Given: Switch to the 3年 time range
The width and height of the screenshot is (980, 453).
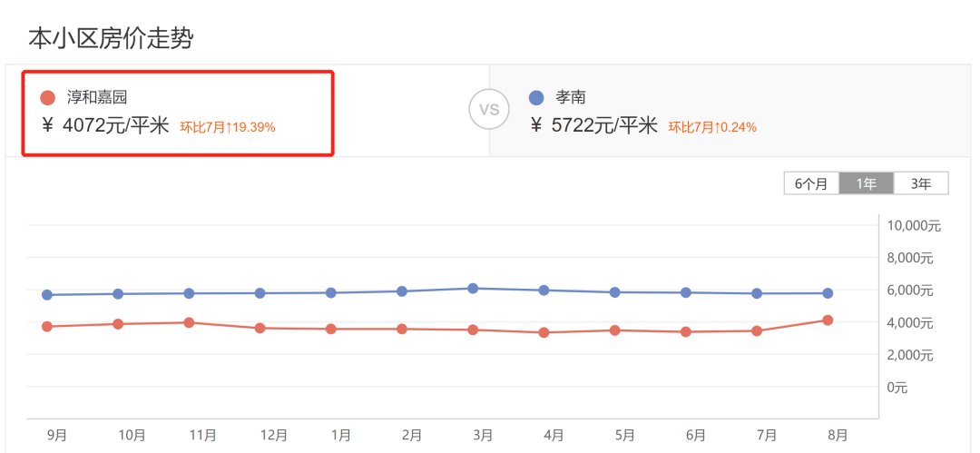Looking at the screenshot, I should tap(920, 183).
